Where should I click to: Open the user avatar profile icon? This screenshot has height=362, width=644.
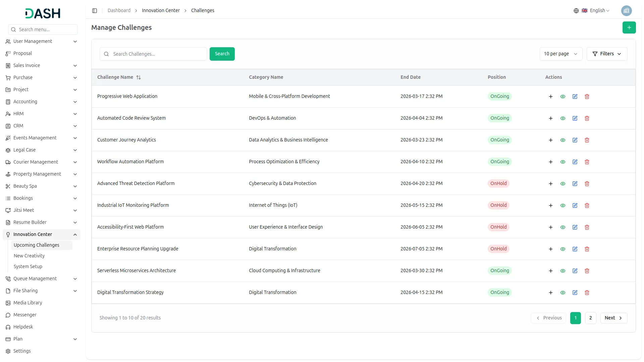click(x=626, y=11)
